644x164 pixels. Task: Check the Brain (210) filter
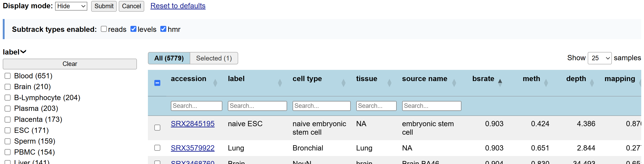pyautogui.click(x=8, y=87)
